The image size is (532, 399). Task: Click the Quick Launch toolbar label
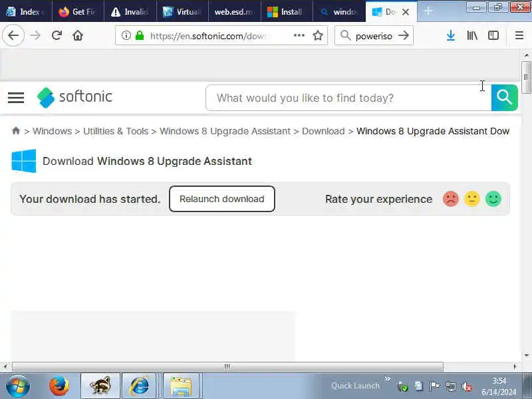(x=355, y=386)
